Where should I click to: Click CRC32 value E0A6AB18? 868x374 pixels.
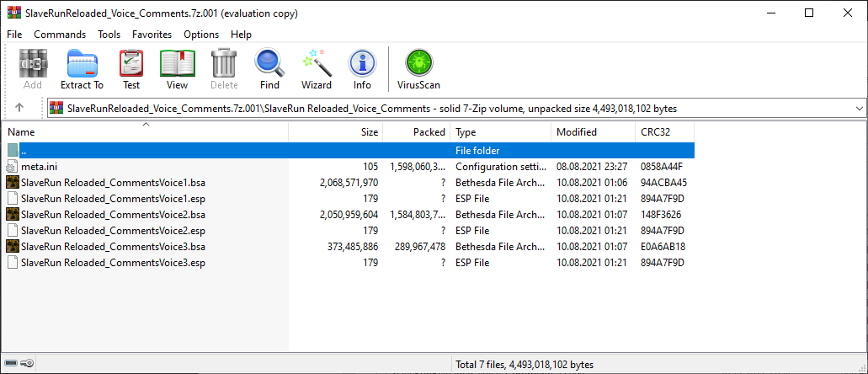point(662,247)
